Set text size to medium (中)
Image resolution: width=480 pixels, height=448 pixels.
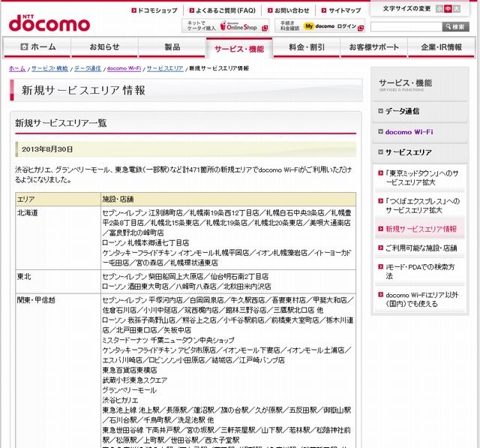pos(448,9)
